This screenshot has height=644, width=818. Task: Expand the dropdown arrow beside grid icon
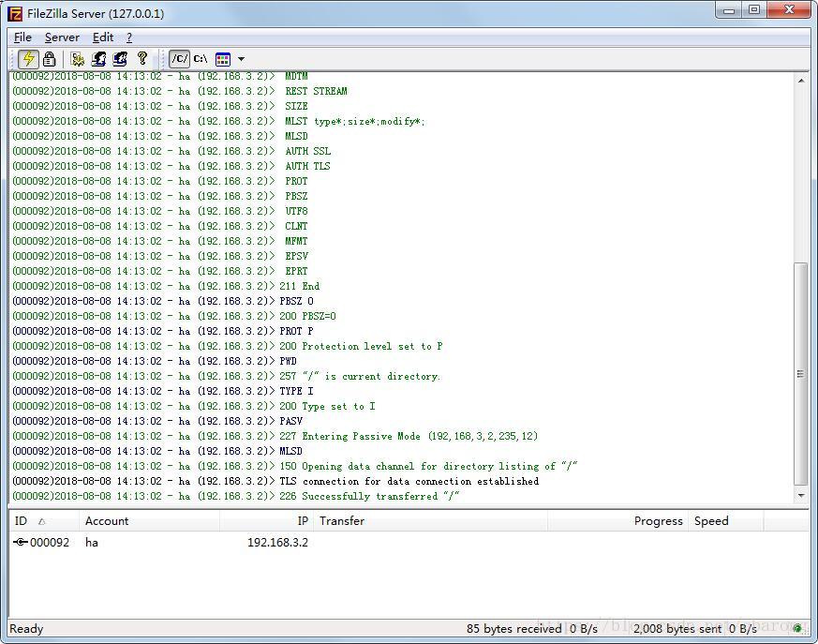(x=241, y=59)
